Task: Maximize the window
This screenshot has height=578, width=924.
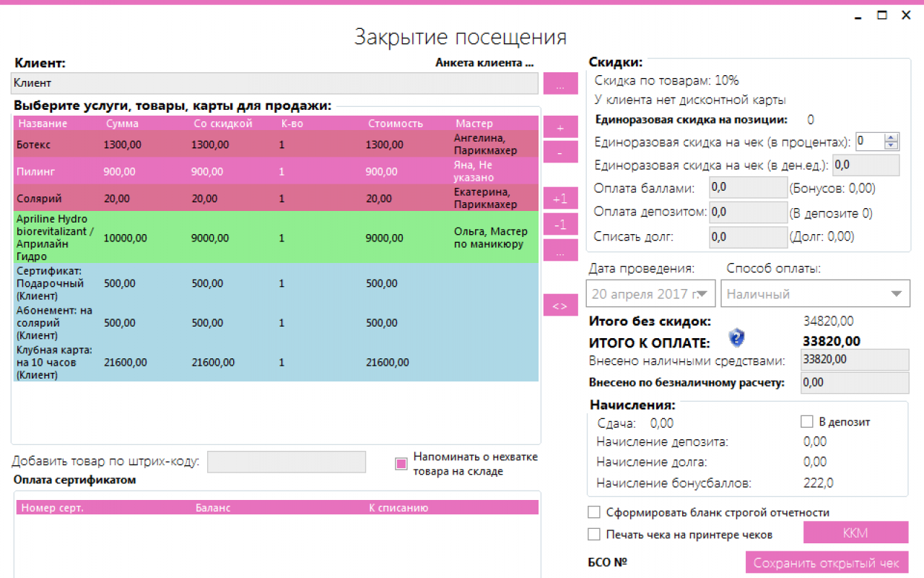Action: tap(881, 15)
